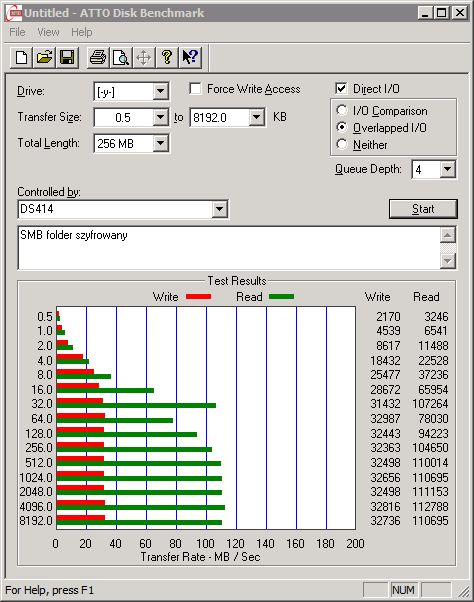Activate context help pointer icon
The height and width of the screenshot is (602, 474).
click(190, 58)
